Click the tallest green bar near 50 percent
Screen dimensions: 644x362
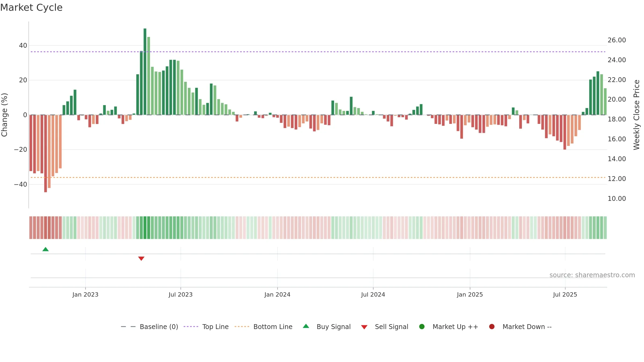(145, 72)
